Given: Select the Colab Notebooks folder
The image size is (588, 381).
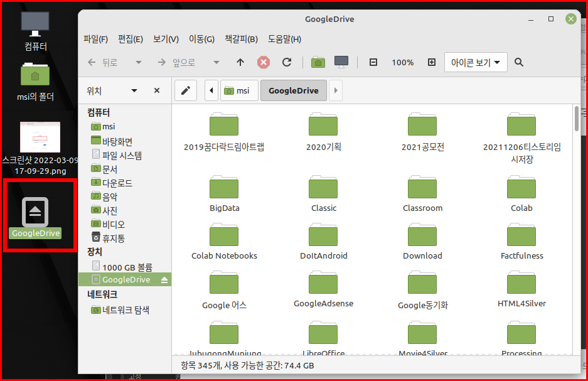Looking at the screenshot, I should click(224, 242).
